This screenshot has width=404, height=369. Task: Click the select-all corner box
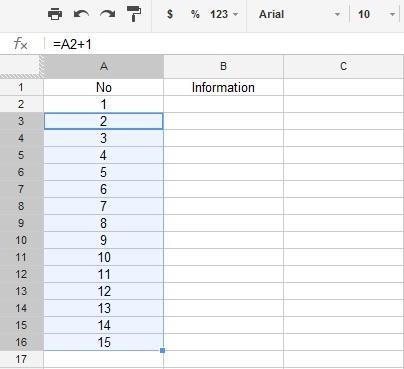click(x=21, y=66)
